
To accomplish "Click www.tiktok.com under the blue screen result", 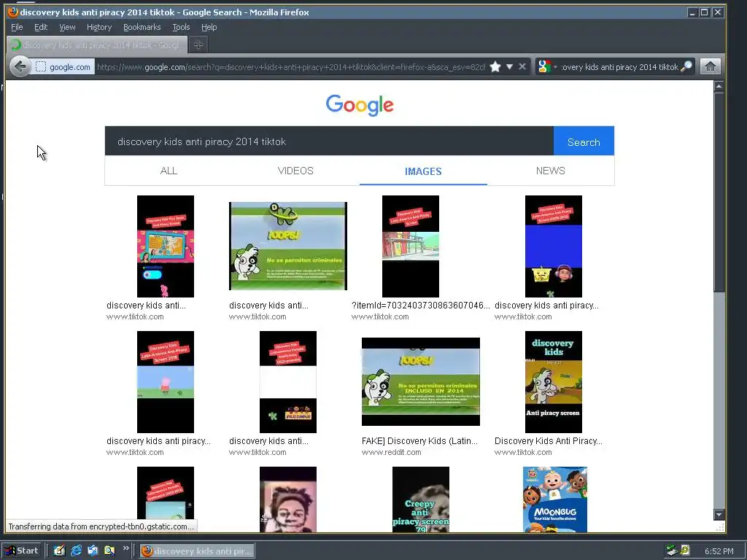I will (x=523, y=316).
